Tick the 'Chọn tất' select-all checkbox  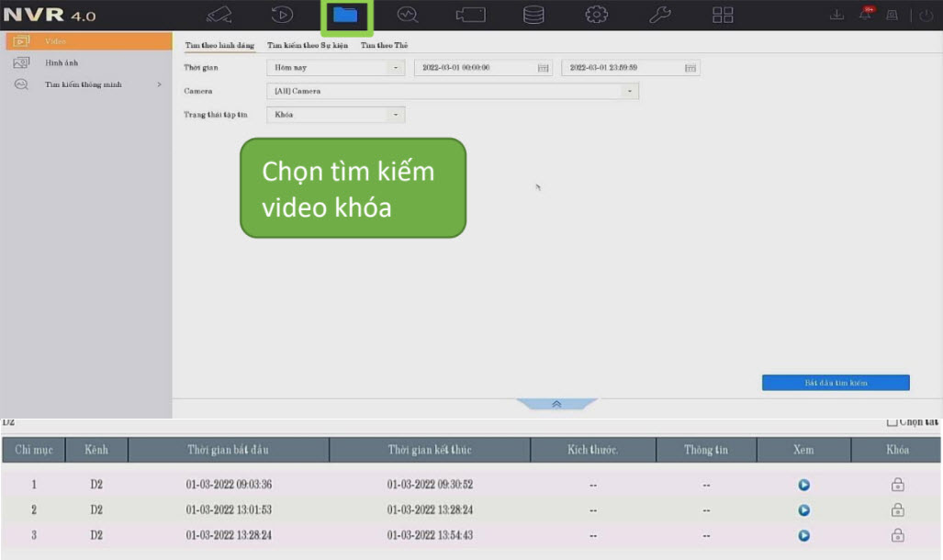892,422
